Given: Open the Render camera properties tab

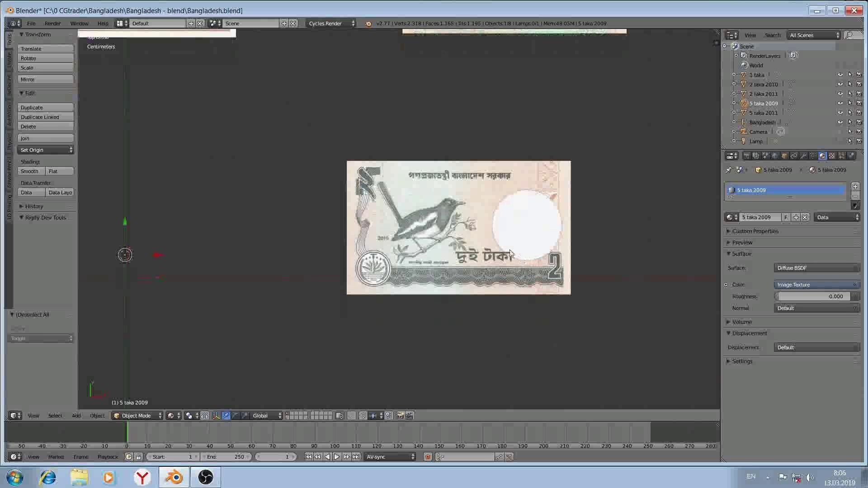Looking at the screenshot, I should pos(746,155).
